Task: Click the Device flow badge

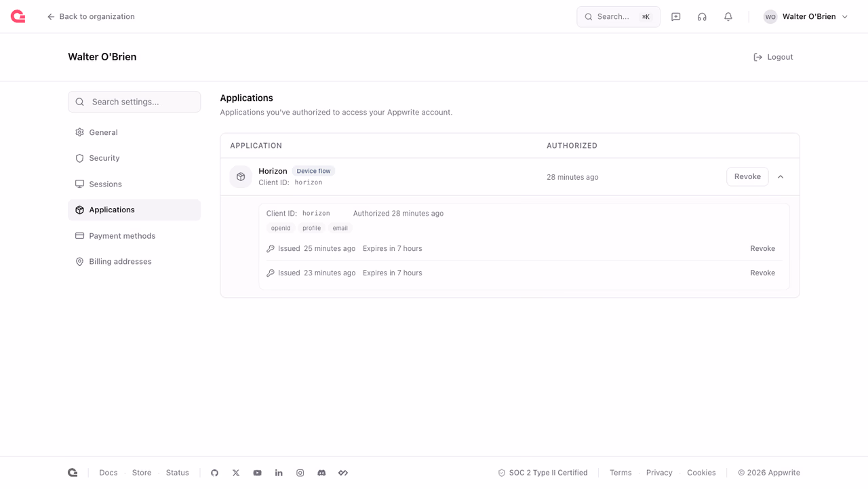Action: [x=313, y=171]
